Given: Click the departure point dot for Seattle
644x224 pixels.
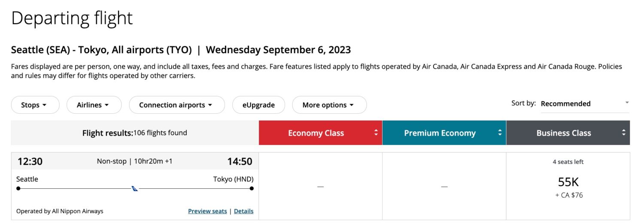Looking at the screenshot, I should click(18, 188).
